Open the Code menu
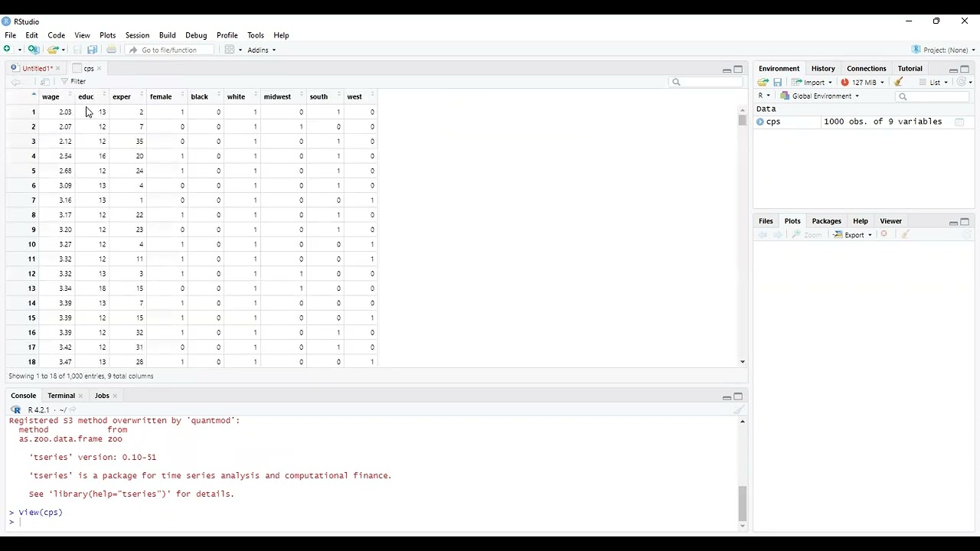980x551 pixels. coord(57,35)
